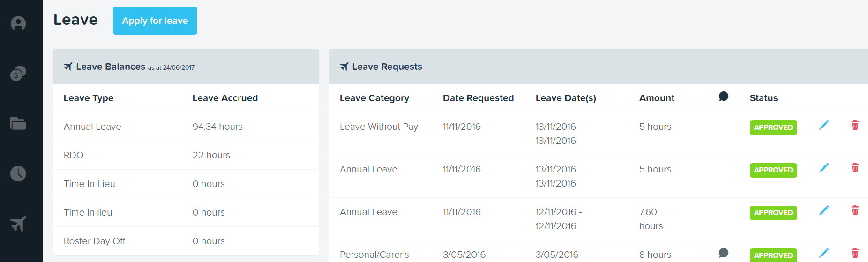The width and height of the screenshot is (868, 262).
Task: Delete the Personal/Carer's leave request
Action: point(855,253)
